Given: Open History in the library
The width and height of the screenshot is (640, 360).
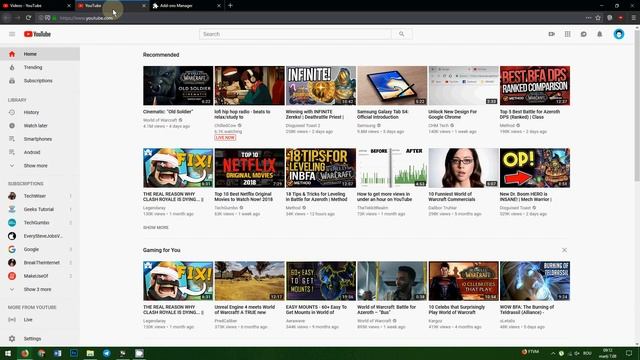Looking at the screenshot, I should 40,112.
